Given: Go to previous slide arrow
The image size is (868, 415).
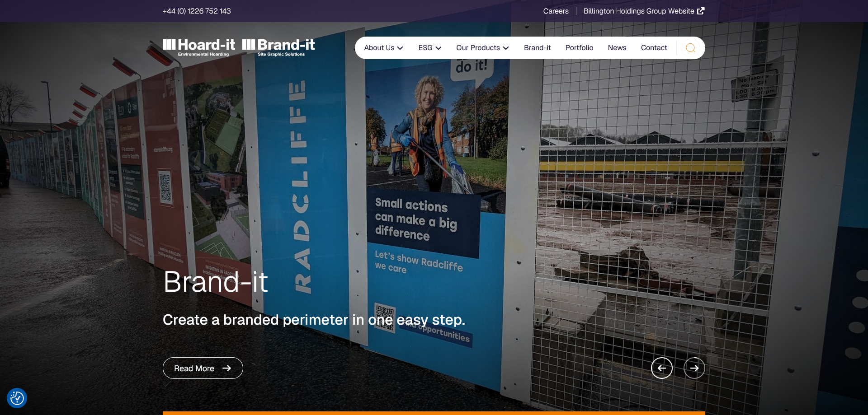Looking at the screenshot, I should pyautogui.click(x=662, y=368).
